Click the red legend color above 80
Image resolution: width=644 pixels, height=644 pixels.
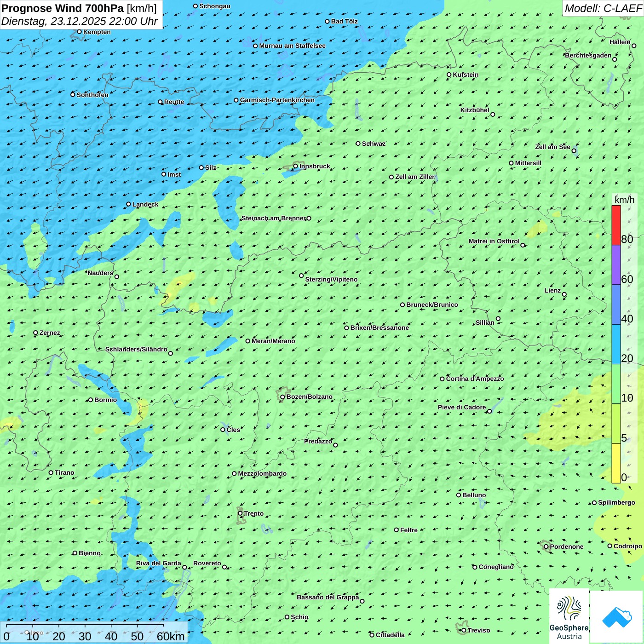tap(616, 225)
